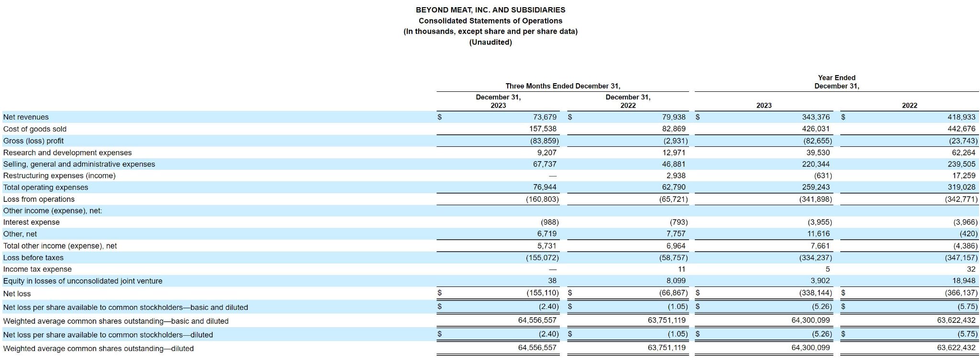This screenshot has height=363, width=980.
Task: Select SG&A expense value 46,881
Action: tap(674, 164)
